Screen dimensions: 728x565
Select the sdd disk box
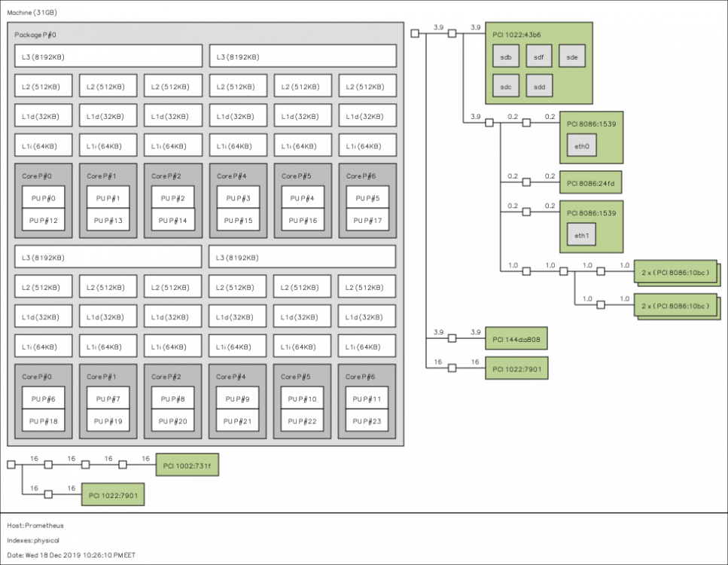(x=539, y=86)
